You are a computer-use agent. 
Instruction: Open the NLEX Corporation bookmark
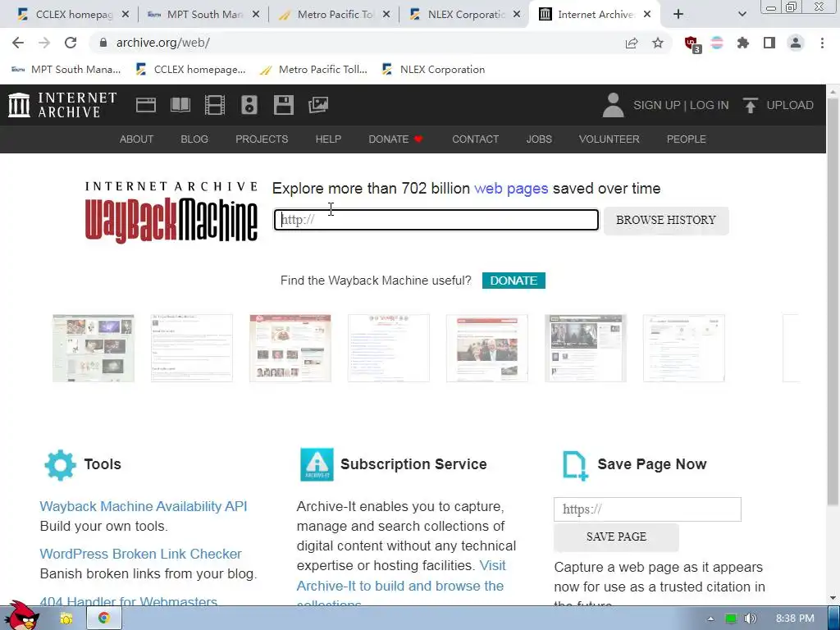[433, 70]
